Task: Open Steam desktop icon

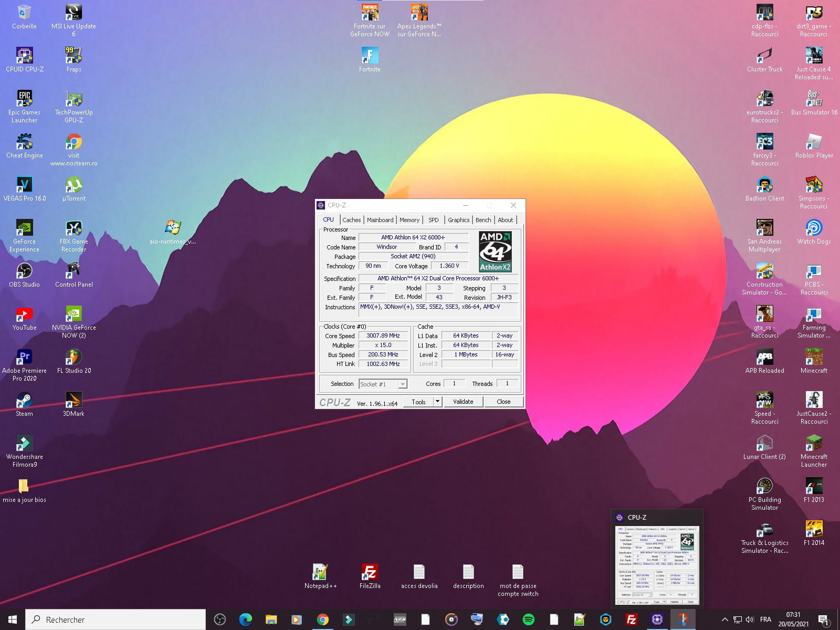Action: [x=25, y=404]
